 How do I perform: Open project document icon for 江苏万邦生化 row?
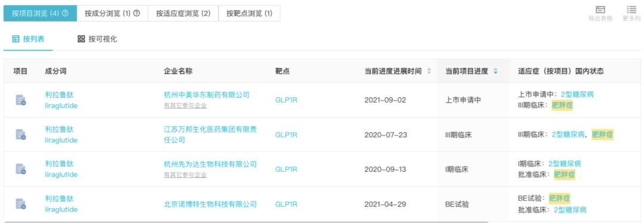pos(21,134)
